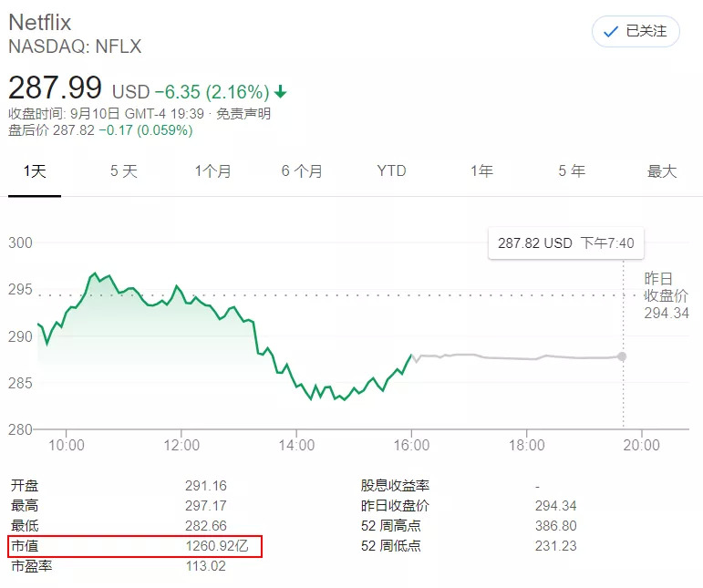The image size is (703, 588).
Task: Select the 最大 time range
Action: (x=661, y=171)
